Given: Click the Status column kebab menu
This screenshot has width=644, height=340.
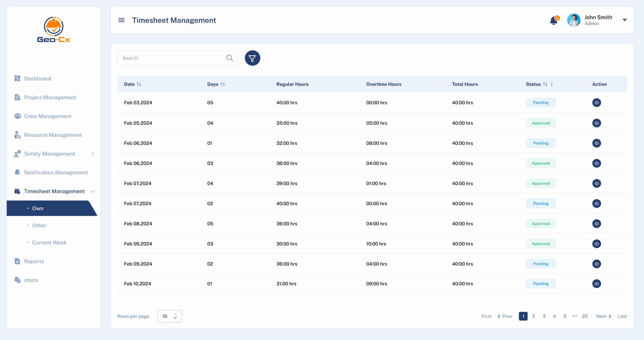Looking at the screenshot, I should point(552,84).
